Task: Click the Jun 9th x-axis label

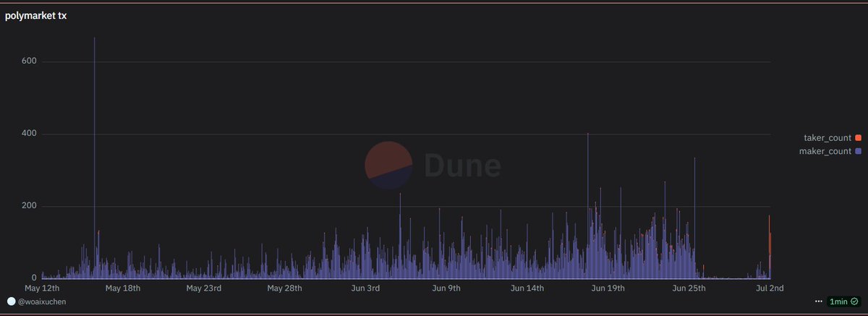Action: (x=446, y=288)
